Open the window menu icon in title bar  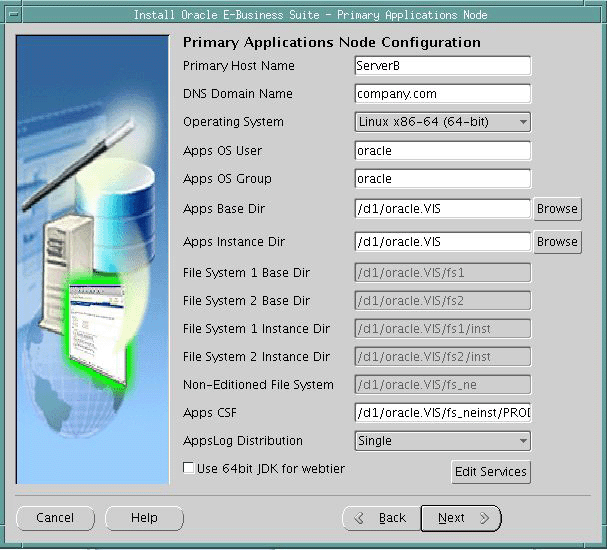(x=14, y=15)
